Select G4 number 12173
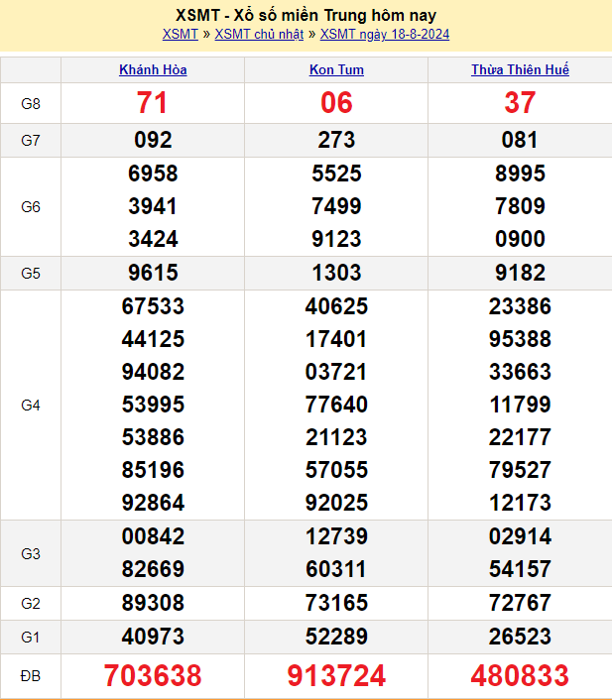612x700 pixels. 520,503
